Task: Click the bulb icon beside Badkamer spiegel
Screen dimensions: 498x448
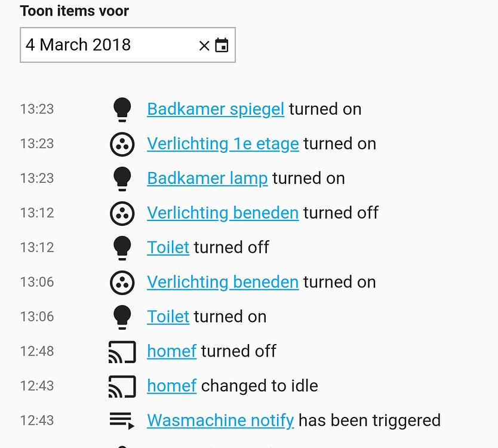Action: pyautogui.click(x=122, y=110)
